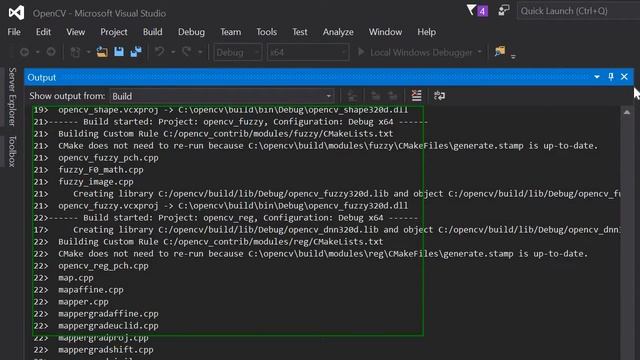Image resolution: width=640 pixels, height=360 pixels.
Task: Open the Edit menu
Action: [43, 32]
